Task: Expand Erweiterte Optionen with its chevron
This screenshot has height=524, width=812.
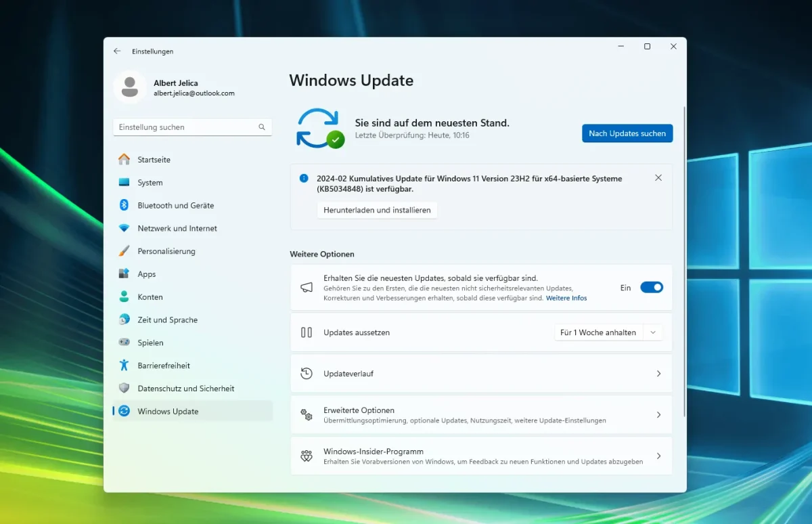Action: pos(659,415)
